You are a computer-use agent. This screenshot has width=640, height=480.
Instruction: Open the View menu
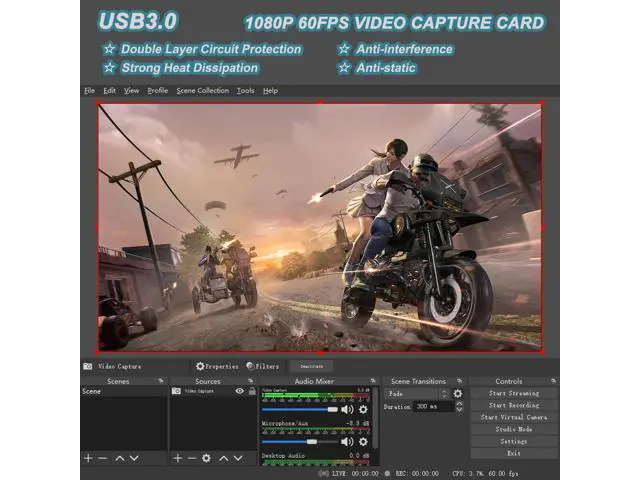click(131, 91)
